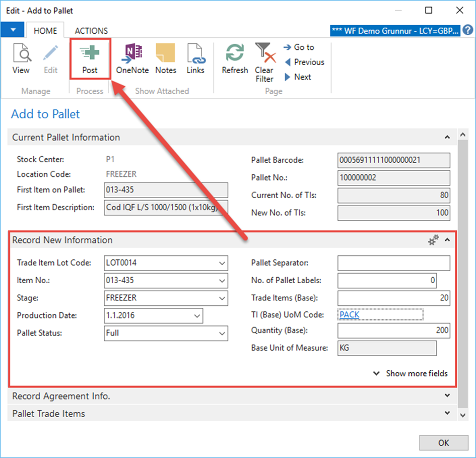
Task: Click the Post icon in ribbon
Action: click(90, 59)
